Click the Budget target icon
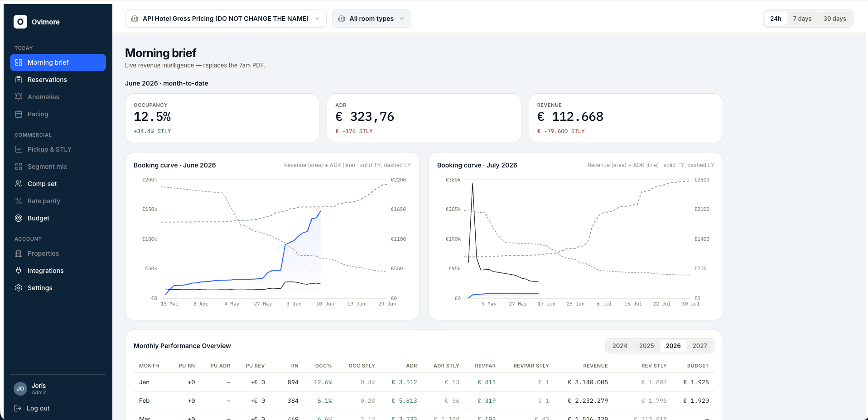 pos(19,218)
